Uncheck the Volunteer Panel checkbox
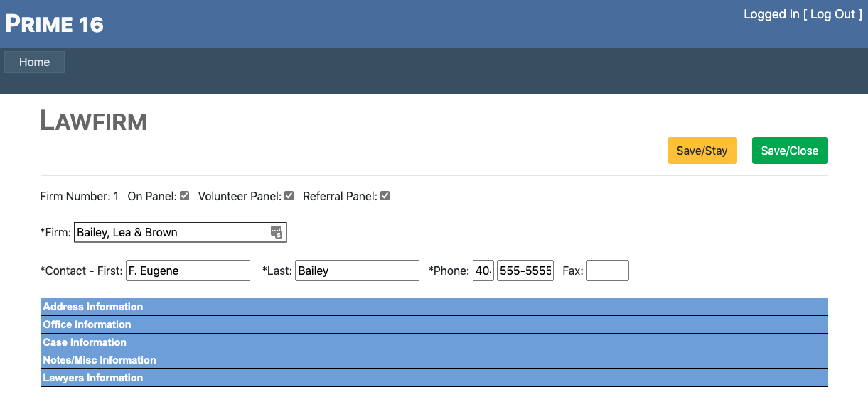Viewport: 868px width, 404px height. 289,196
